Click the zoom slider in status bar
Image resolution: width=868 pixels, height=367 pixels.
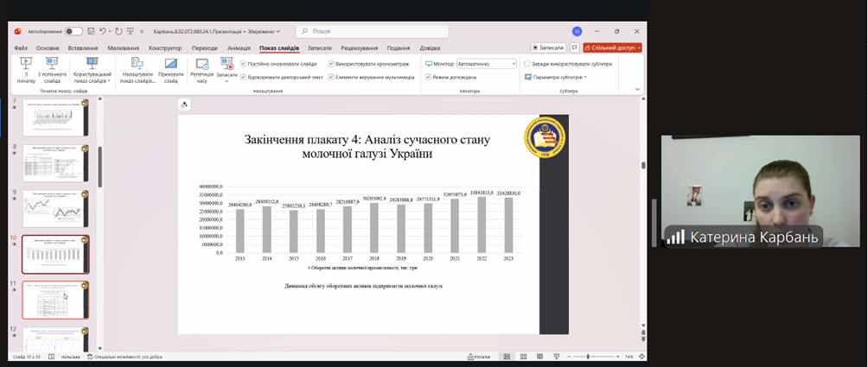[x=588, y=357]
